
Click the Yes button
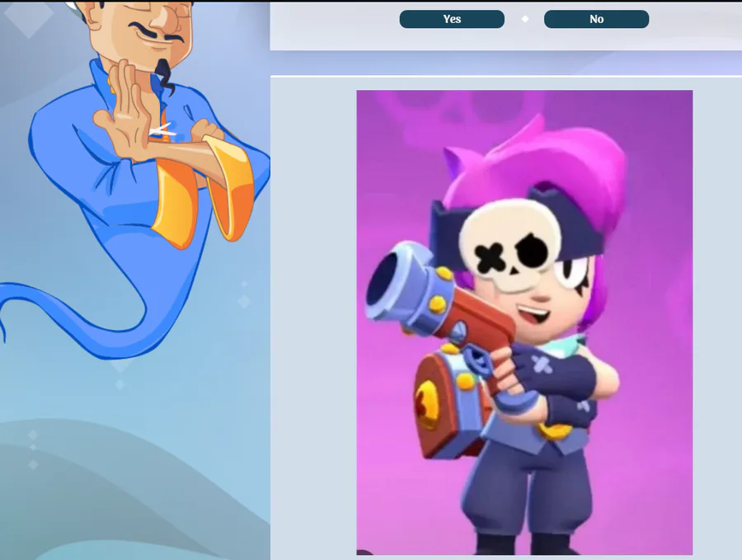[452, 19]
